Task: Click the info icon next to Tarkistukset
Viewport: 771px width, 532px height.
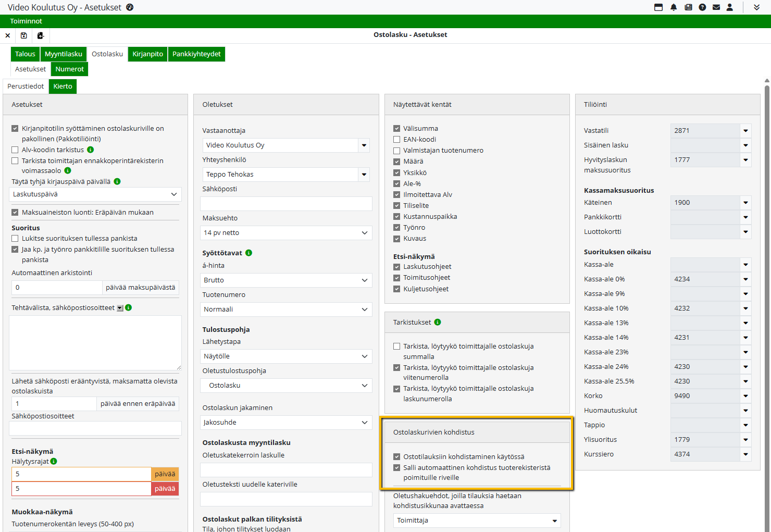Action: click(438, 322)
